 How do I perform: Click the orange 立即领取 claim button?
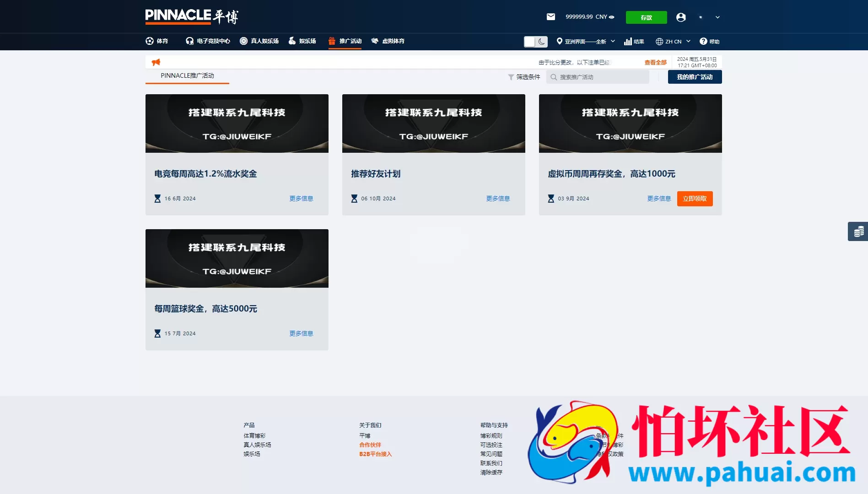[x=695, y=199]
